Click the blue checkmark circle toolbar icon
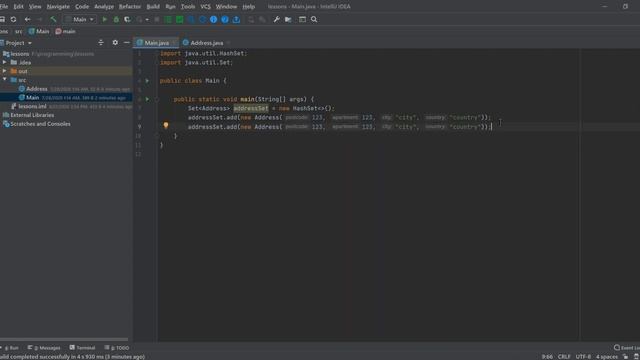640x360 pixels. (225, 19)
